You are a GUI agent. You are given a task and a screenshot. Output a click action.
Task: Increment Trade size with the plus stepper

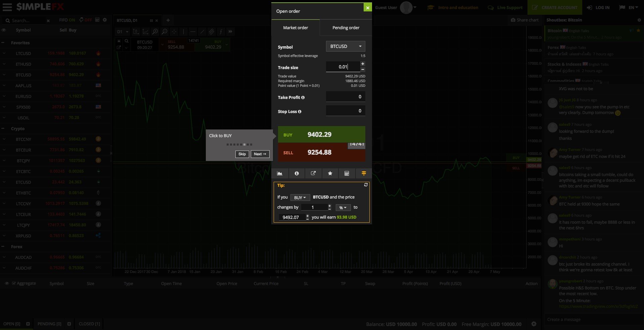[363, 63]
